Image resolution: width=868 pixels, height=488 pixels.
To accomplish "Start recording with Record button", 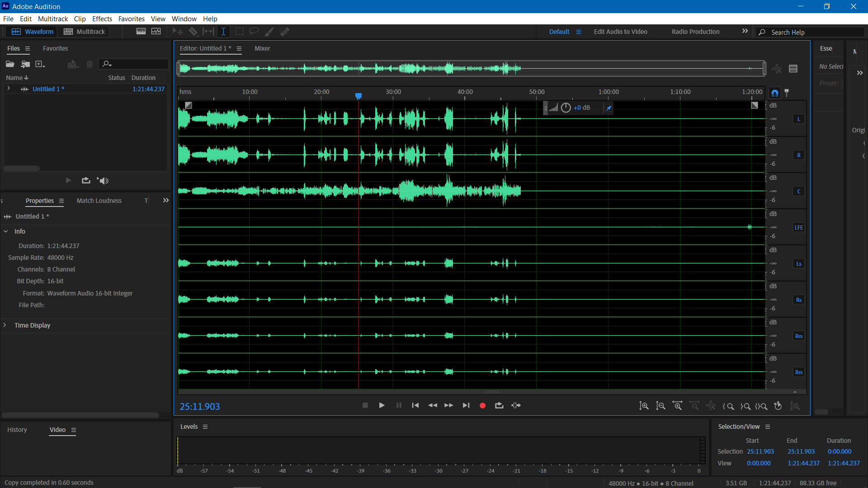I will click(482, 406).
